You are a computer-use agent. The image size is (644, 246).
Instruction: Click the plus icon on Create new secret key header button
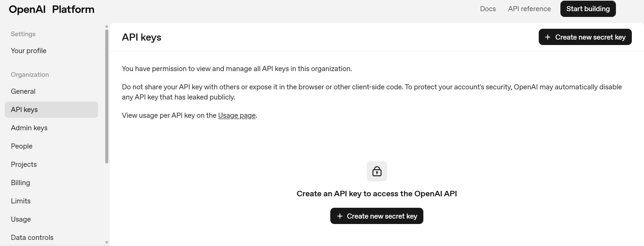click(x=548, y=37)
